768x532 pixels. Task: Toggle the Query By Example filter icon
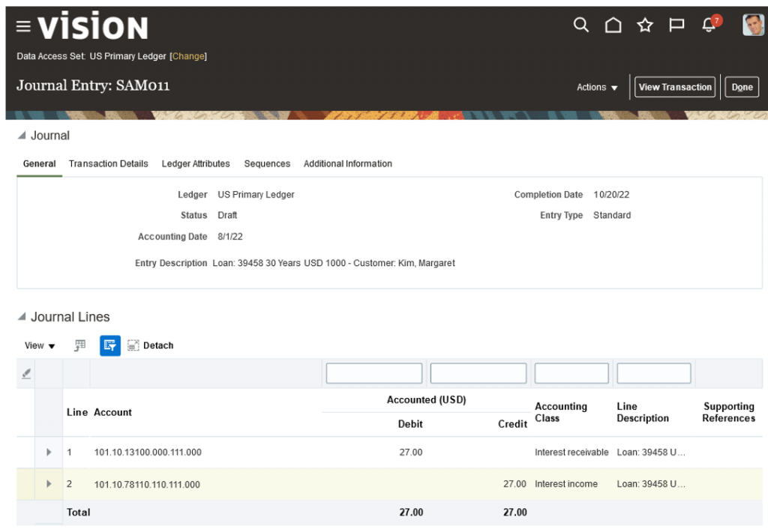[109, 345]
